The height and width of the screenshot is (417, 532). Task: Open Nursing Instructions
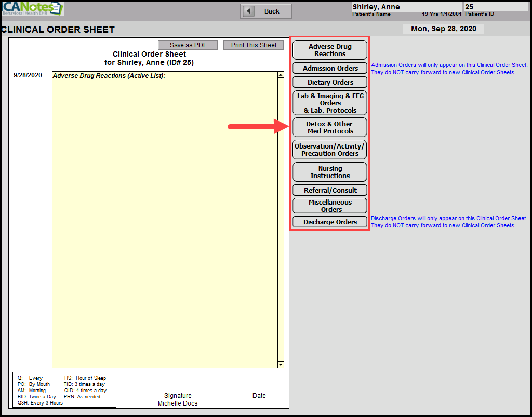(330, 172)
